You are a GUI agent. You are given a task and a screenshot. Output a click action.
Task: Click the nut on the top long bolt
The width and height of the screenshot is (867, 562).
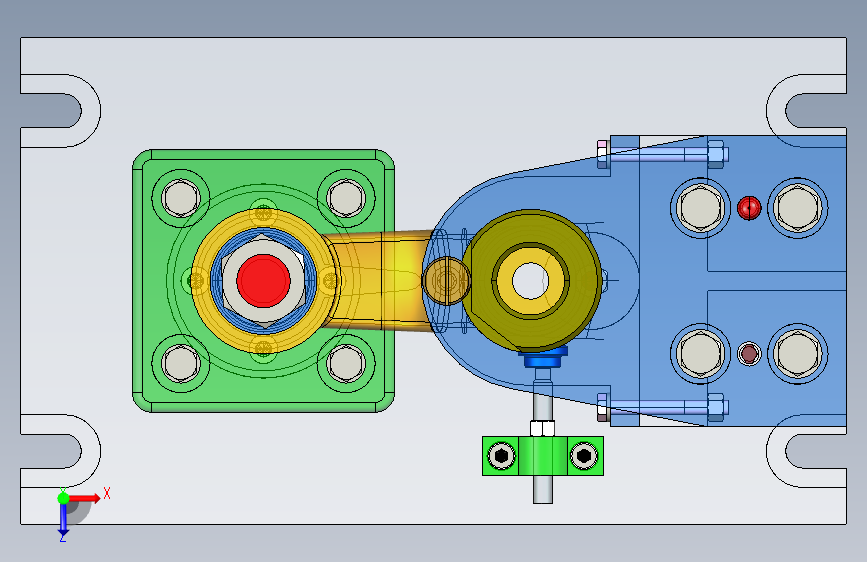coord(715,154)
